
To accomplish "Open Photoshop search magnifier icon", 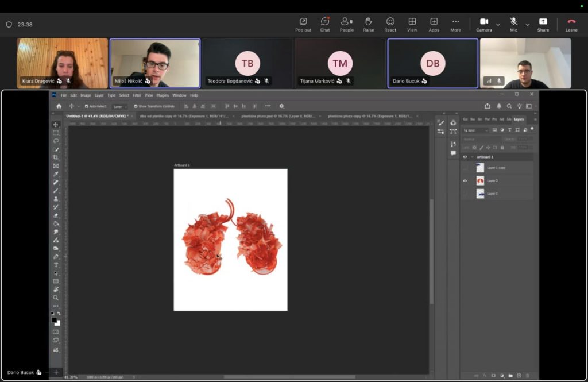I will click(509, 106).
